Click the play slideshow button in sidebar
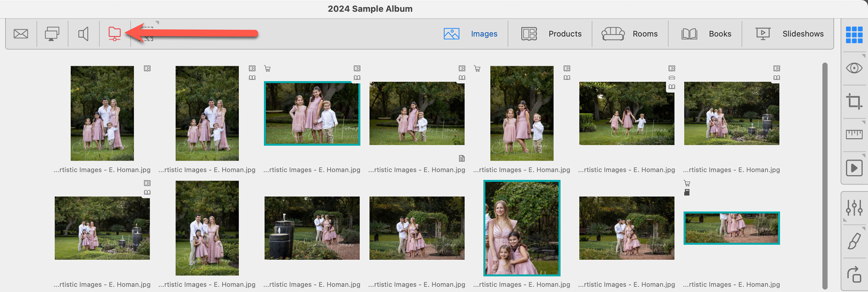Image resolution: width=868 pixels, height=292 pixels. (x=854, y=168)
